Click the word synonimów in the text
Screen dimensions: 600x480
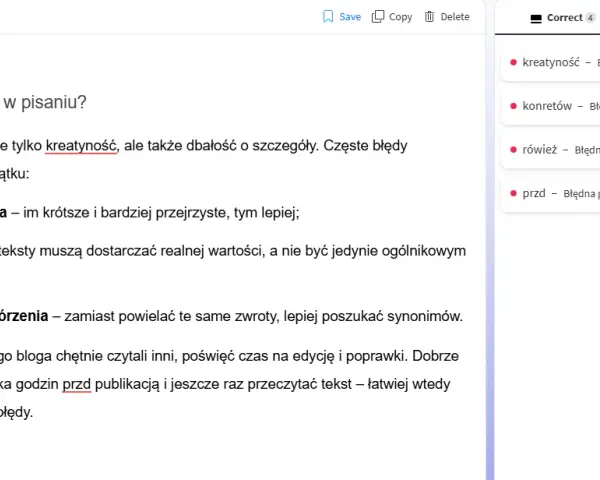tap(425, 316)
